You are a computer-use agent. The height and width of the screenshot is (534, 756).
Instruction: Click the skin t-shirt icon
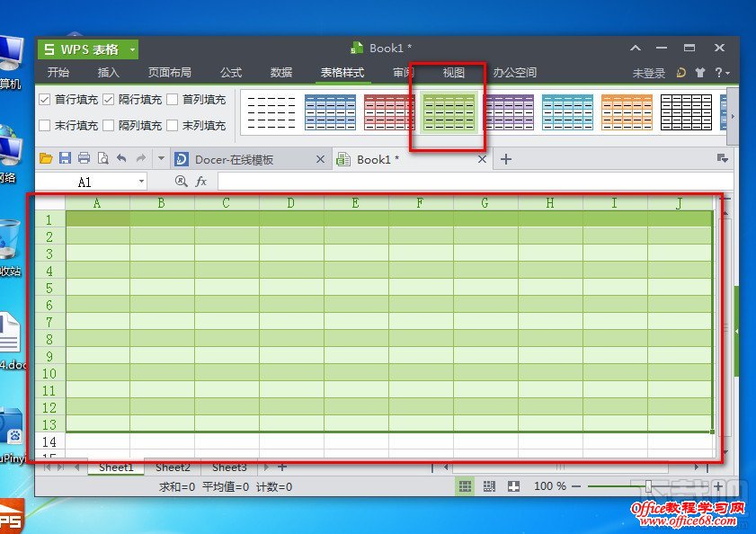(x=699, y=73)
